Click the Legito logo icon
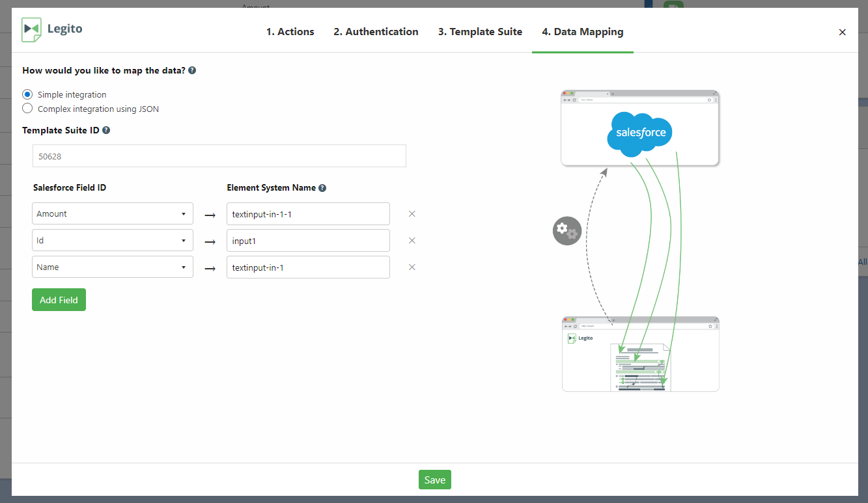 pyautogui.click(x=31, y=29)
